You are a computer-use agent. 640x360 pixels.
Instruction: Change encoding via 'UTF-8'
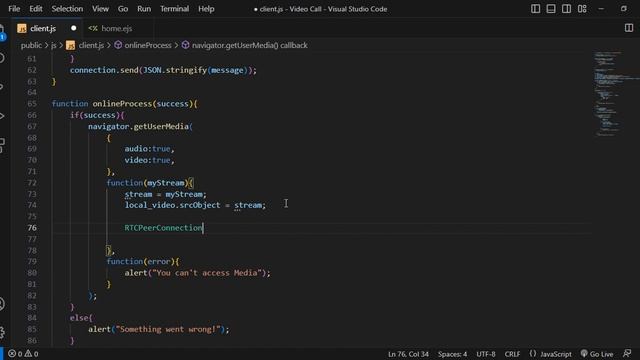point(486,354)
